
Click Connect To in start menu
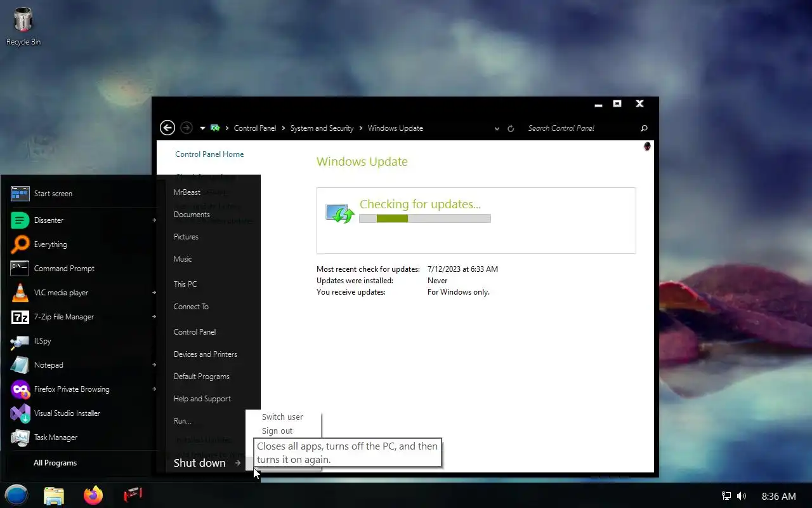pyautogui.click(x=191, y=307)
